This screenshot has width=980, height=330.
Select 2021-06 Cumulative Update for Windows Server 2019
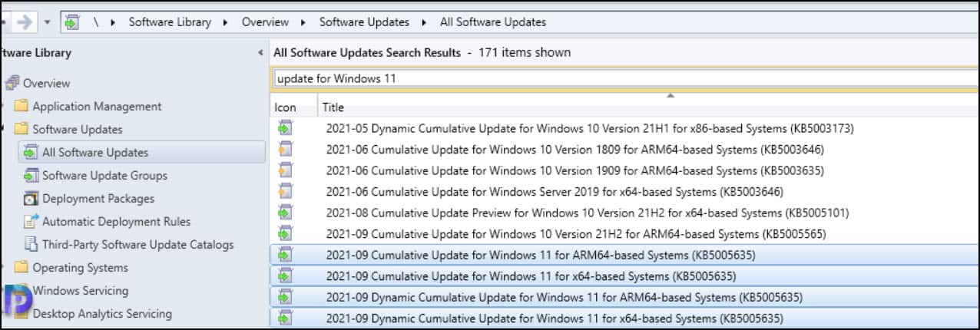[555, 191]
